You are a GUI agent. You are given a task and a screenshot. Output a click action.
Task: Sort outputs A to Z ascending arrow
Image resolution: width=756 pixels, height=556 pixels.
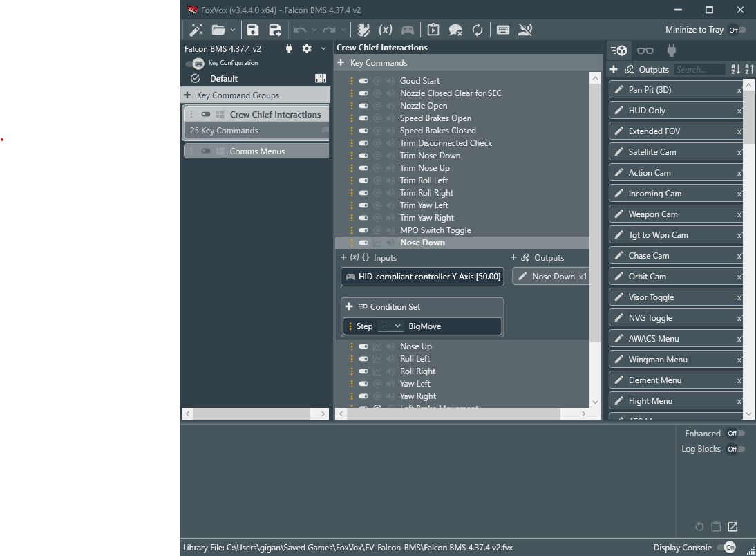750,69
